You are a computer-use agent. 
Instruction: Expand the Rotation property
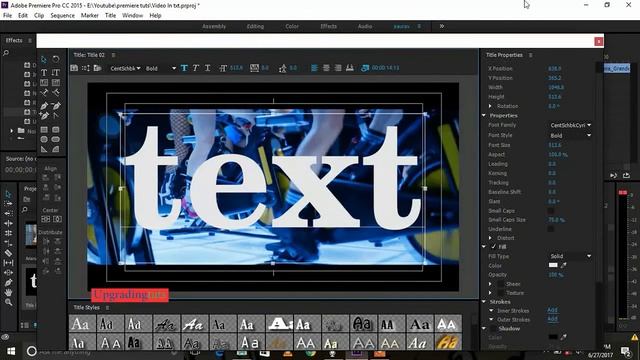(x=491, y=106)
